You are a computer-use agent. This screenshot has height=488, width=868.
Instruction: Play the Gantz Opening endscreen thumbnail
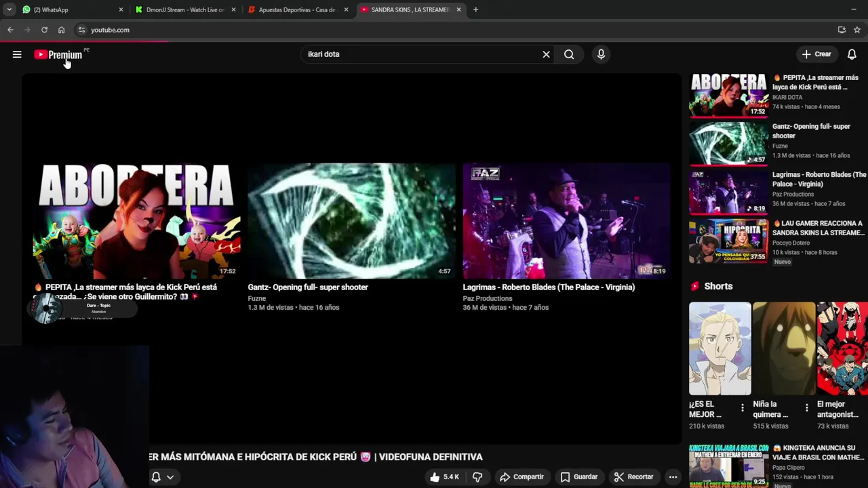pos(351,221)
